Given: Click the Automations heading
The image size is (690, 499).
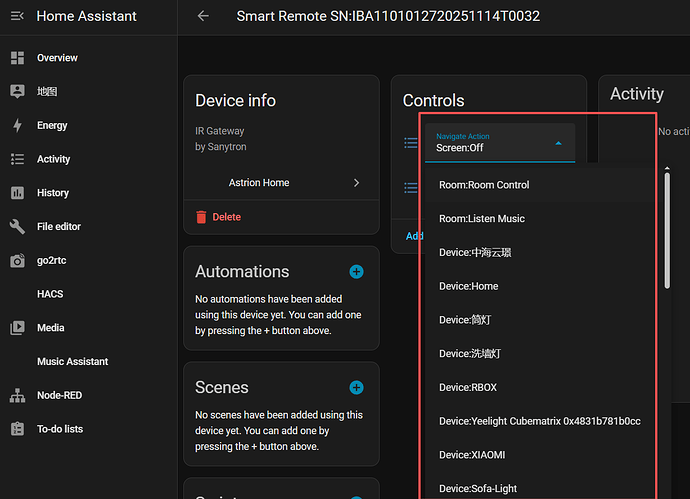Looking at the screenshot, I should 242,272.
